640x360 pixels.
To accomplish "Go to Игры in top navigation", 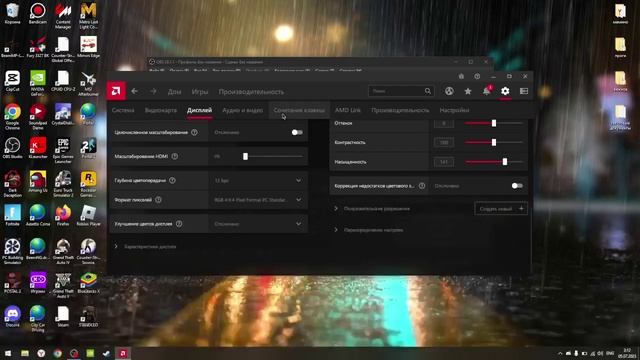I will (x=200, y=92).
